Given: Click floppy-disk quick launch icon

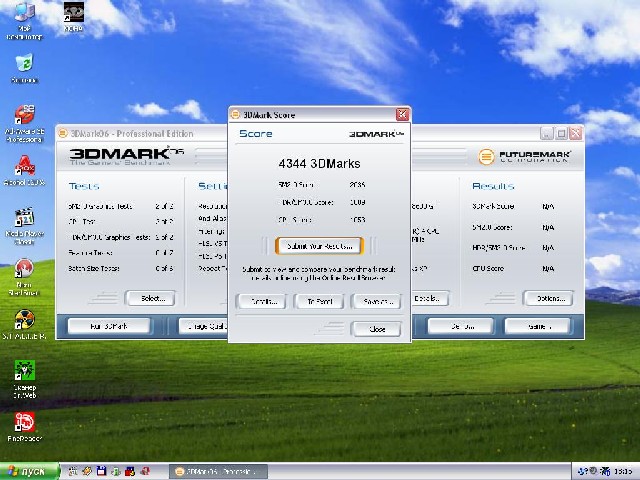Looking at the screenshot, I should [x=101, y=471].
